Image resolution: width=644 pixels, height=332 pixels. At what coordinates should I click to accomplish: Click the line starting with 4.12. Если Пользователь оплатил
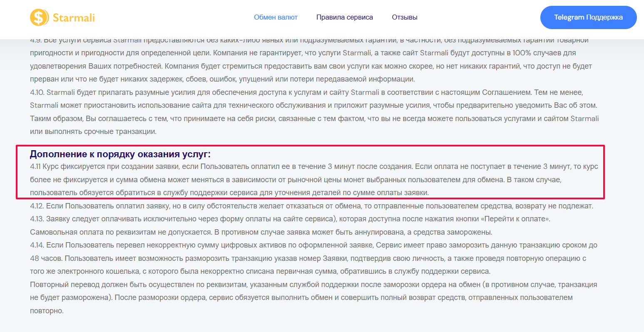pyautogui.click(x=312, y=206)
